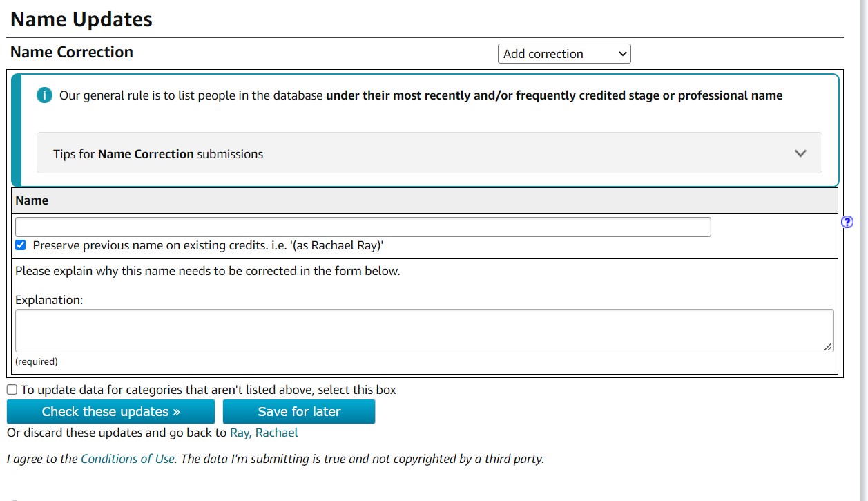The height and width of the screenshot is (501, 868).
Task: Click the 'Explanation:' field label
Action: click(x=49, y=300)
